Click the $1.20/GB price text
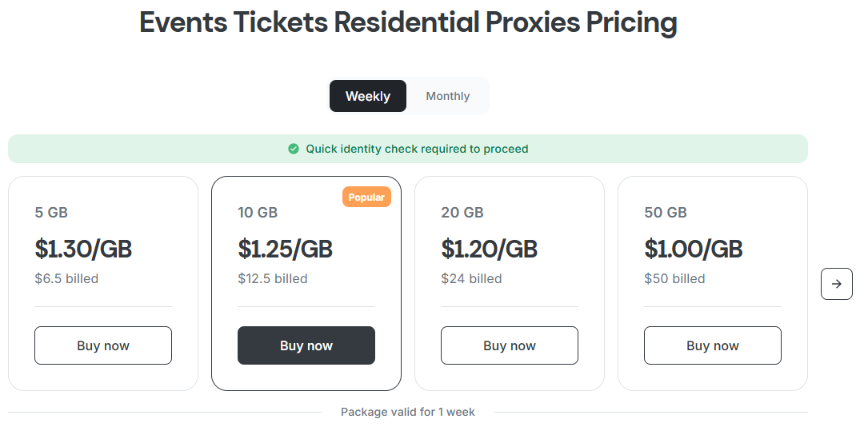The image size is (868, 427). click(x=489, y=249)
